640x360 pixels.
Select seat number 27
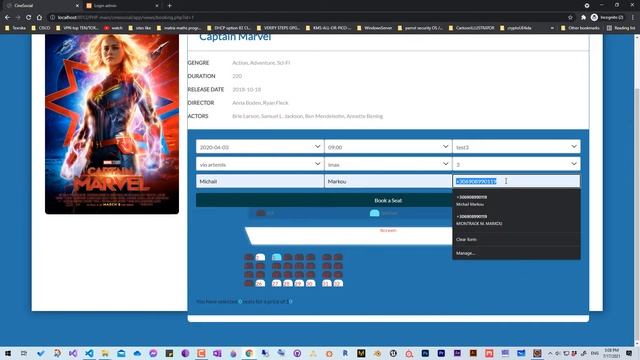pos(276,283)
